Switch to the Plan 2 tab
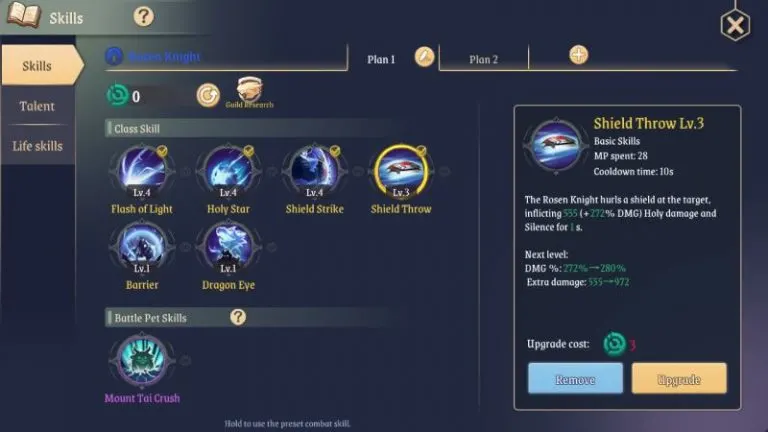768x432 pixels. 483,59
